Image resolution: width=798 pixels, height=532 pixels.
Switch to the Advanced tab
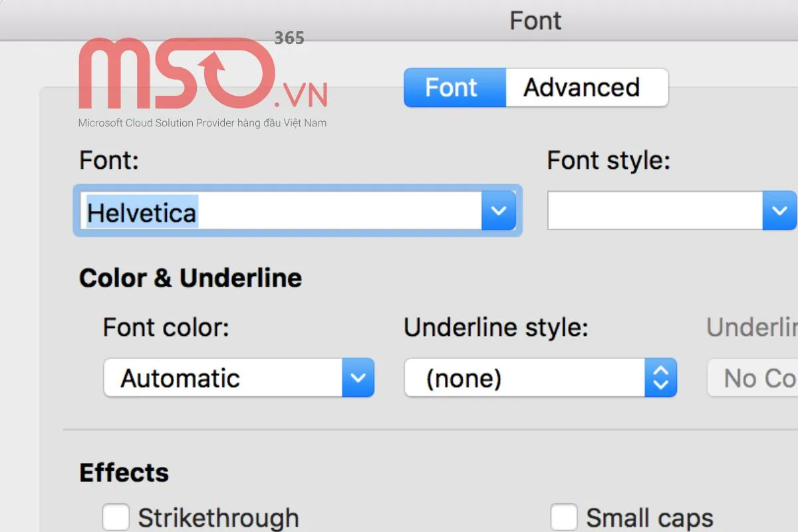click(583, 88)
